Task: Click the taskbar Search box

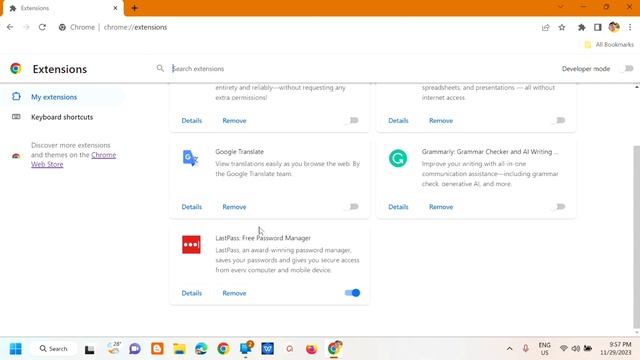Action: 54,349
